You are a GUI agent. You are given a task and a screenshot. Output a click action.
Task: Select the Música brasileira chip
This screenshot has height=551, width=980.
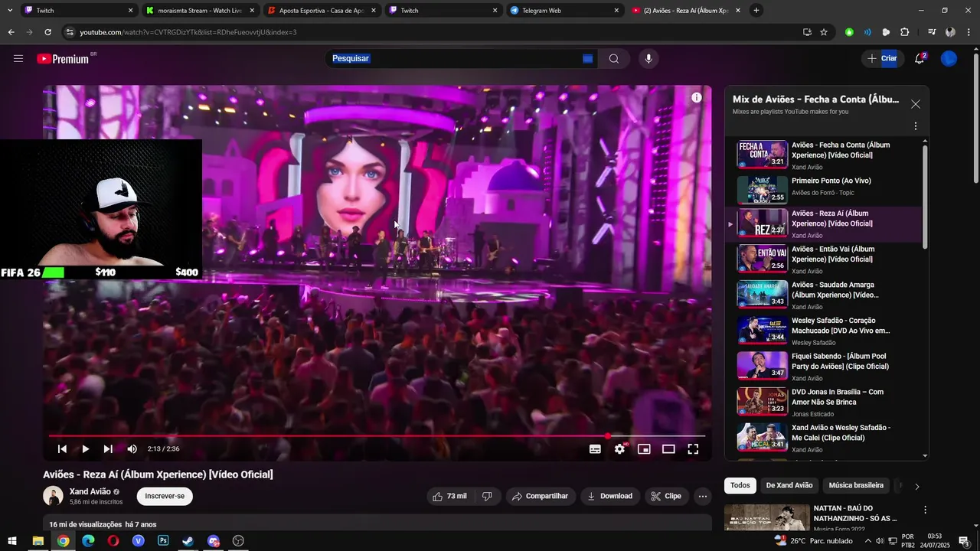pos(856,486)
